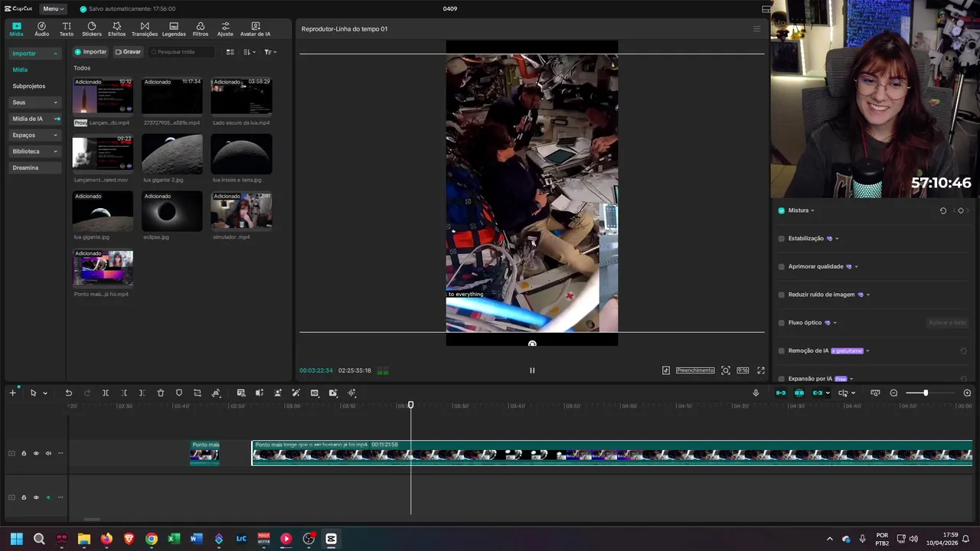The width and height of the screenshot is (980, 551).
Task: Focus the Pesquisar mídia search field
Action: click(x=181, y=52)
